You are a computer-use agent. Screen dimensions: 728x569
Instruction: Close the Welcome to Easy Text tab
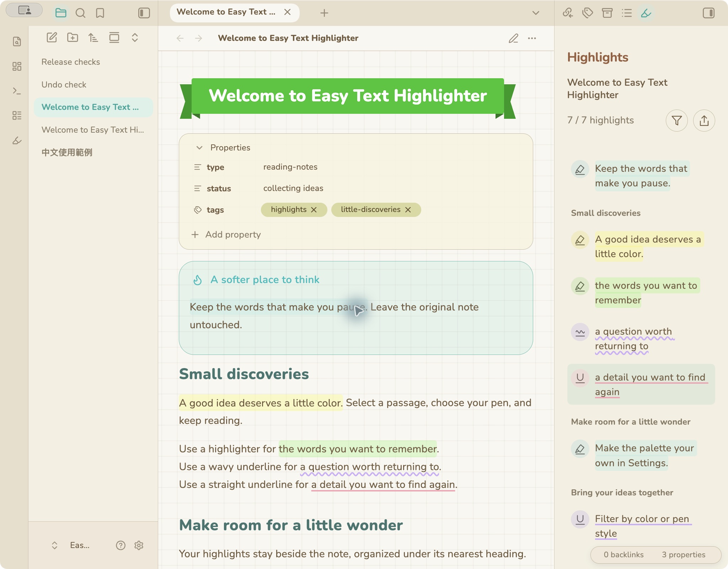[288, 12]
